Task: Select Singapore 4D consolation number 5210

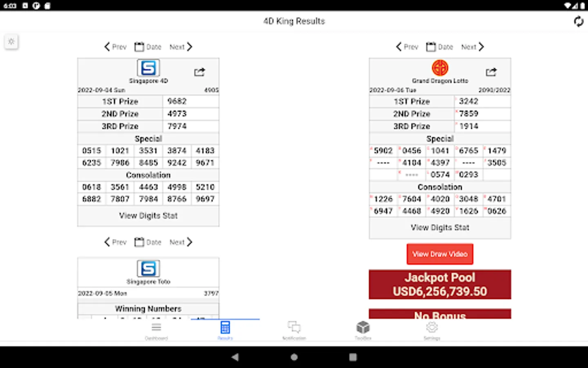Action: (205, 187)
